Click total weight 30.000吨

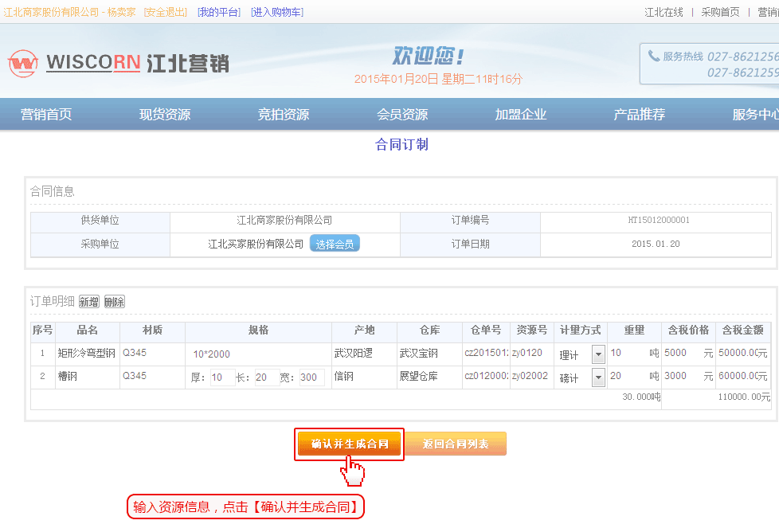click(x=641, y=397)
